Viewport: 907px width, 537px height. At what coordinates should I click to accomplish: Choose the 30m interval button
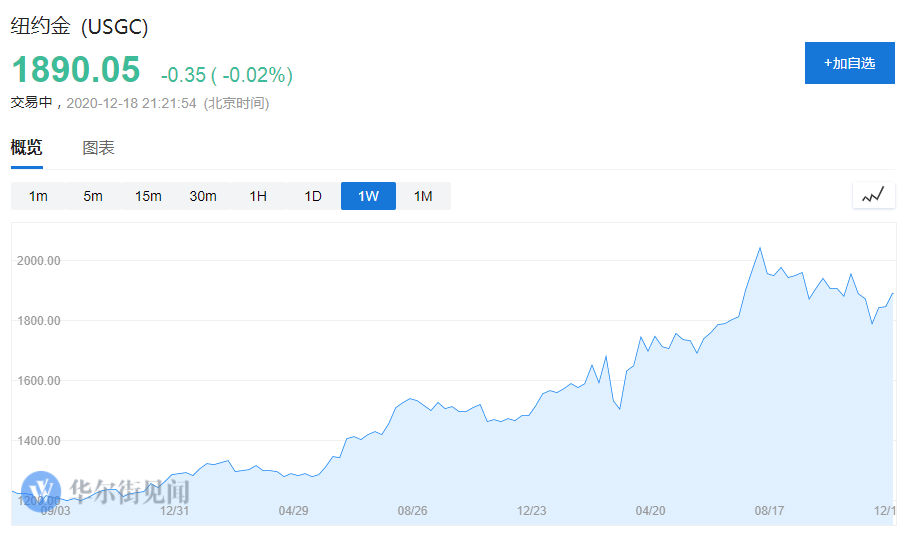203,196
